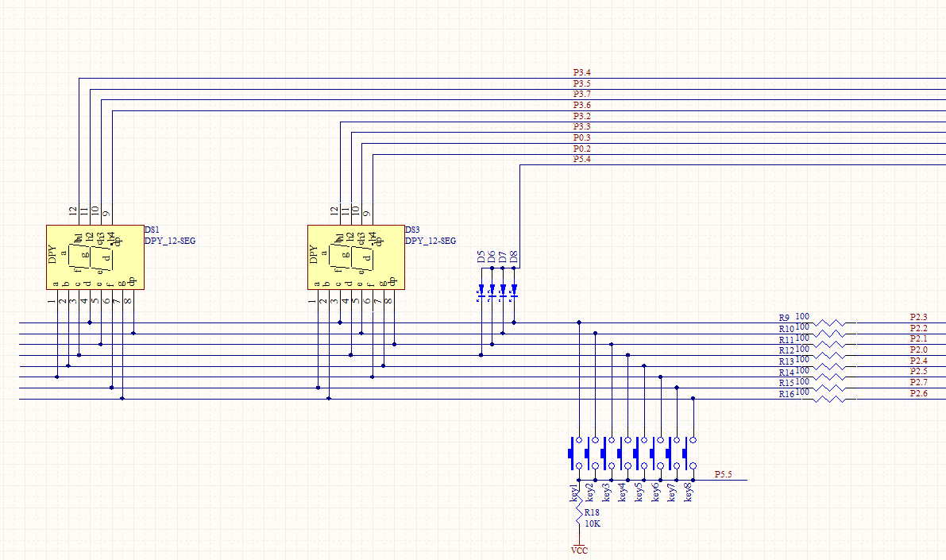Click the P3.3 net label
Screen dimensions: 946x560
tap(581, 127)
